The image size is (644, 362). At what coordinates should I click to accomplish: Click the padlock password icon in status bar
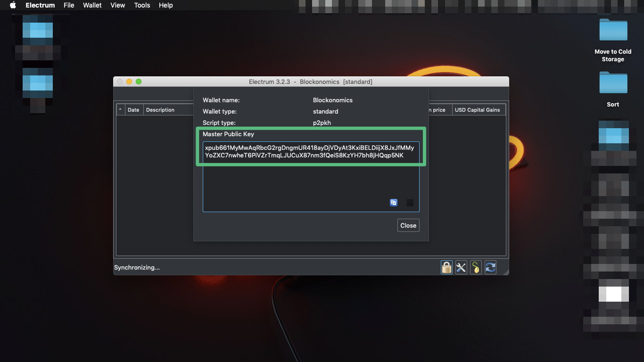coord(446,267)
